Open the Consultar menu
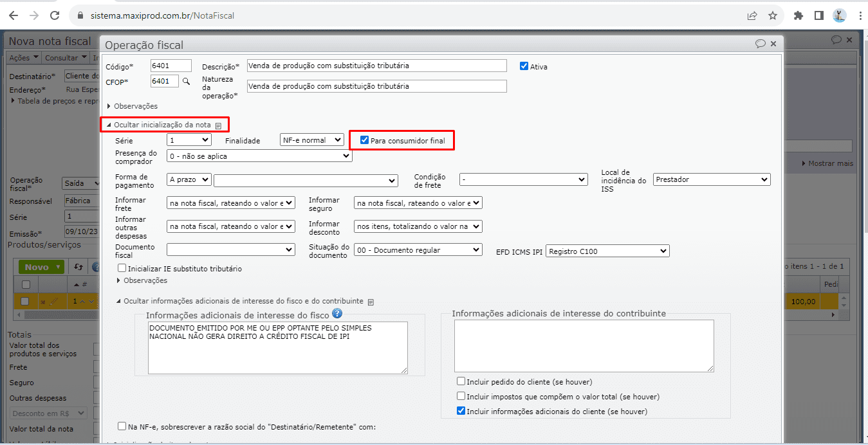This screenshot has height=445, width=868. coord(66,58)
